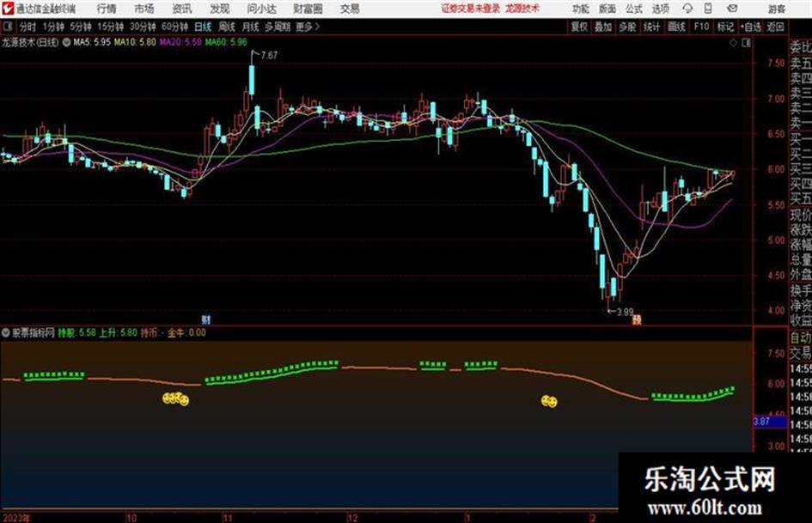812x523 pixels.
Task: Click the 金牛: 0.00 indicator value
Action: click(x=186, y=332)
